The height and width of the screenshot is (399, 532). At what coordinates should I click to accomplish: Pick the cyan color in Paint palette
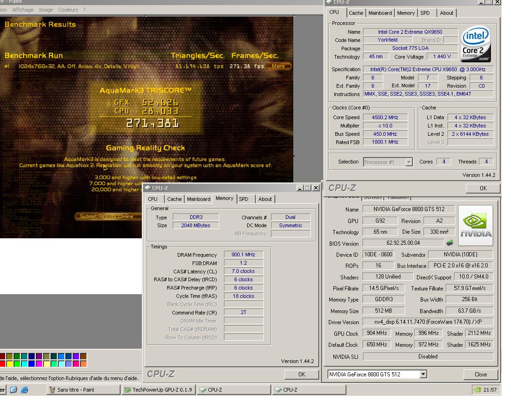pyautogui.click(x=24, y=364)
